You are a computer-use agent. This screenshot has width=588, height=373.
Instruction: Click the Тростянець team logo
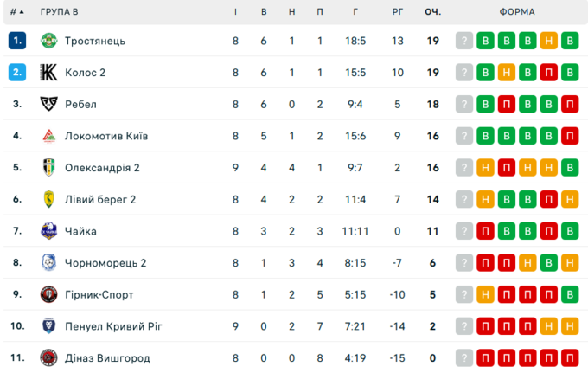pos(48,41)
